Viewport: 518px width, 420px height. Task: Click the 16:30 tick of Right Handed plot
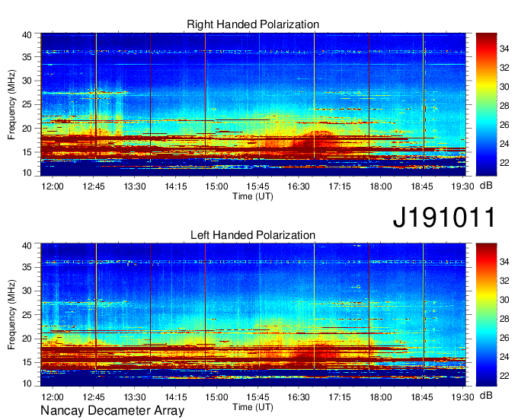click(299, 186)
